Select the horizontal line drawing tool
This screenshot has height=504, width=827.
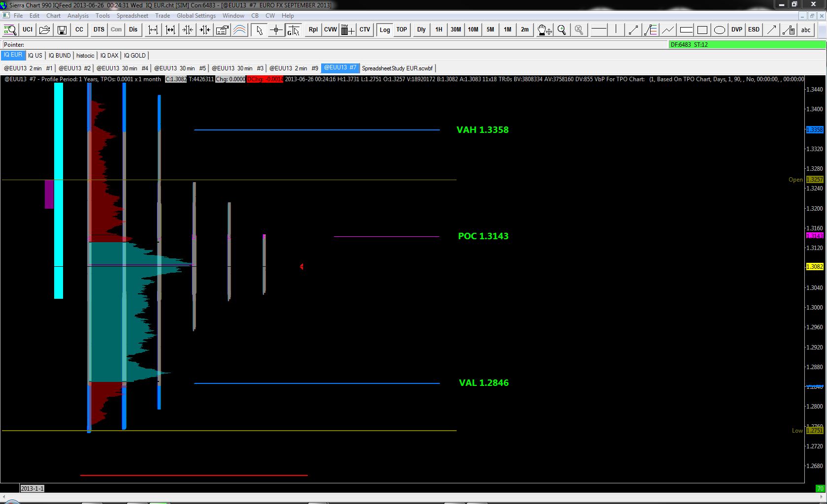[x=599, y=30]
